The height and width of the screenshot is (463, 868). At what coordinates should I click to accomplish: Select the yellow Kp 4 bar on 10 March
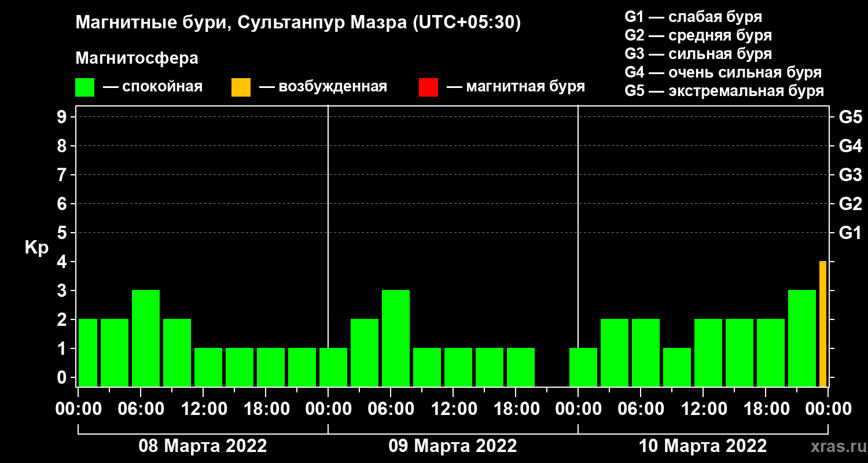(822, 324)
